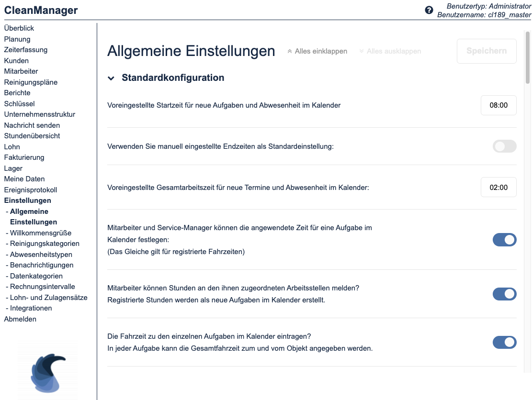Click the Standardkonfiguration section heading
Viewport: 532px width, 400px height.
[173, 78]
